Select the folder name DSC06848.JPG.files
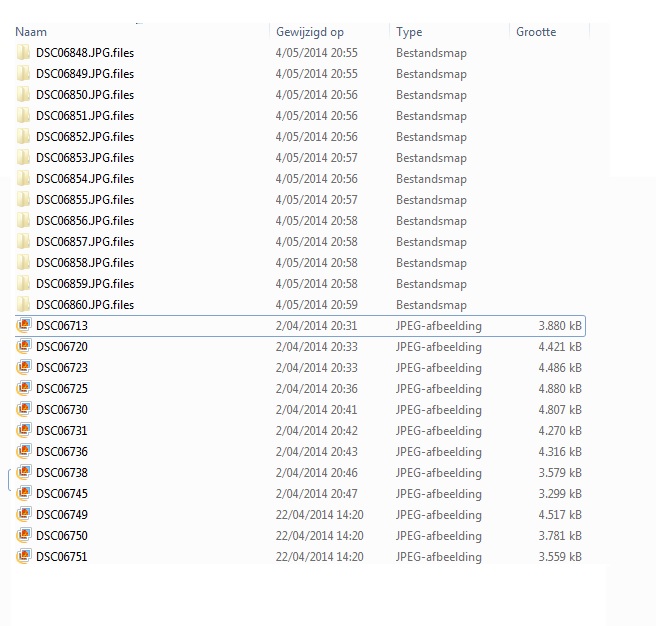Screen dimensions: 656x626 click(85, 53)
